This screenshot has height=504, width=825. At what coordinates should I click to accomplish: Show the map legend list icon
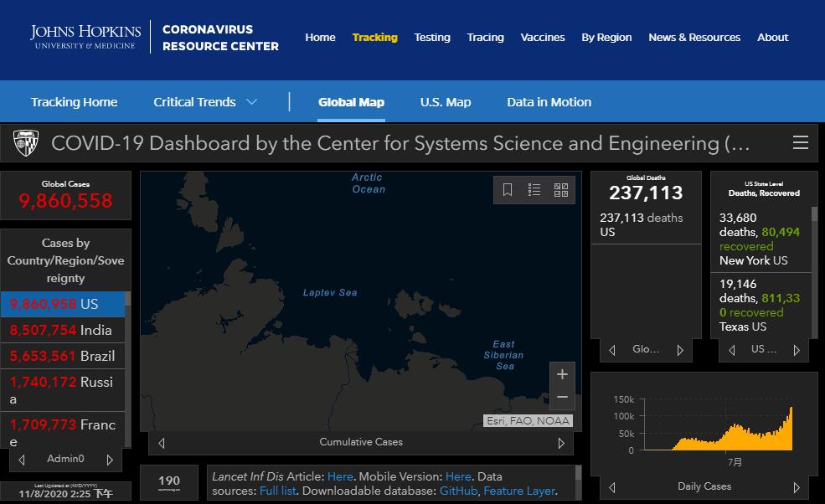point(534,190)
